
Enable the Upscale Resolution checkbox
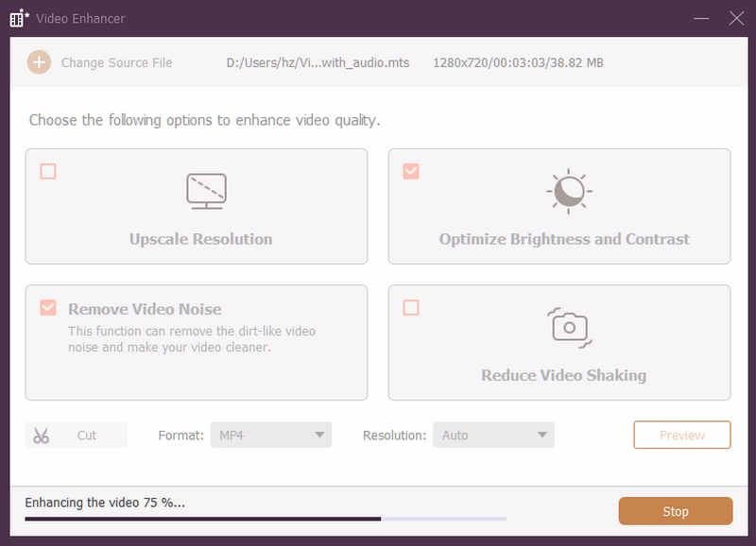48,171
